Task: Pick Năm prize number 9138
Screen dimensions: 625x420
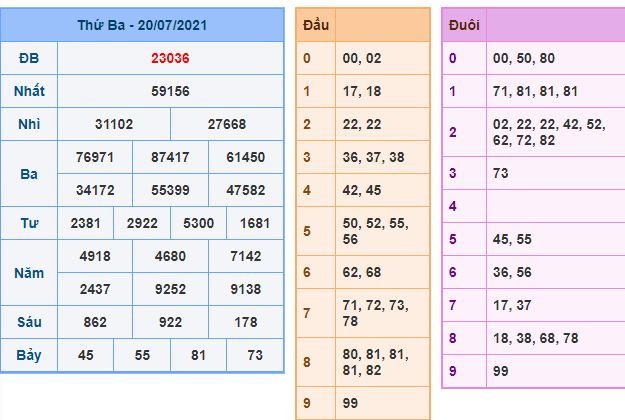Action: (x=246, y=289)
